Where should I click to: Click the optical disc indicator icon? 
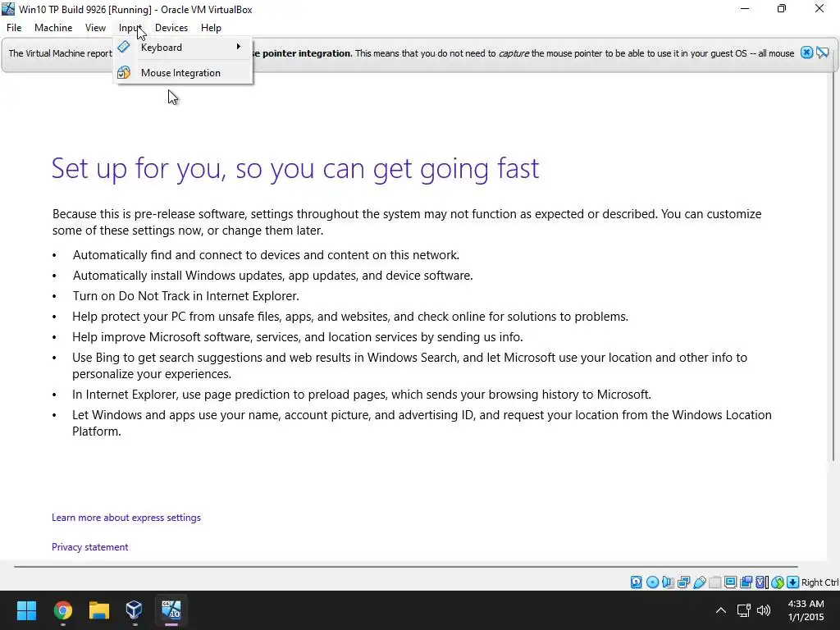click(652, 582)
